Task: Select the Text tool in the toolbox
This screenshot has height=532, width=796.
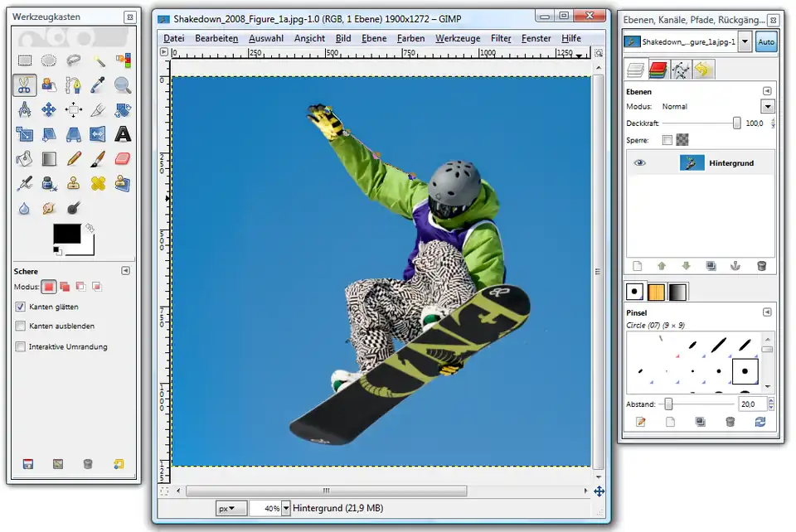Action: click(123, 133)
